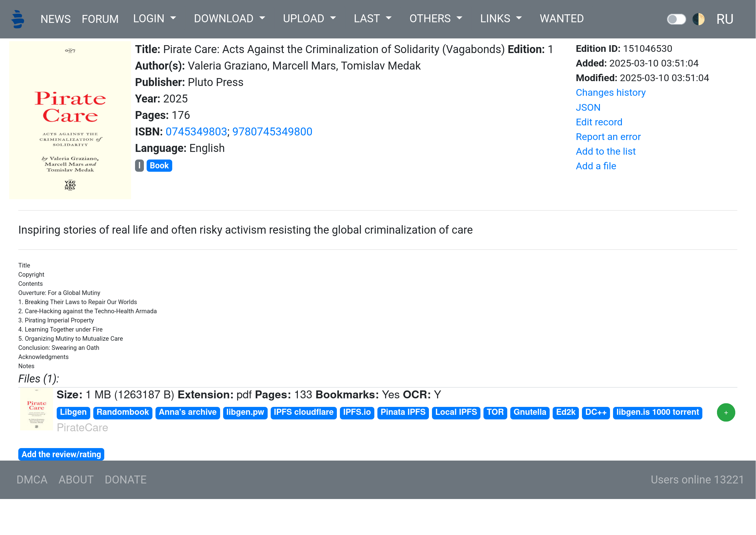The width and height of the screenshot is (756, 535).
Task: Click ISBN 9780745349800 link
Action: tap(272, 132)
